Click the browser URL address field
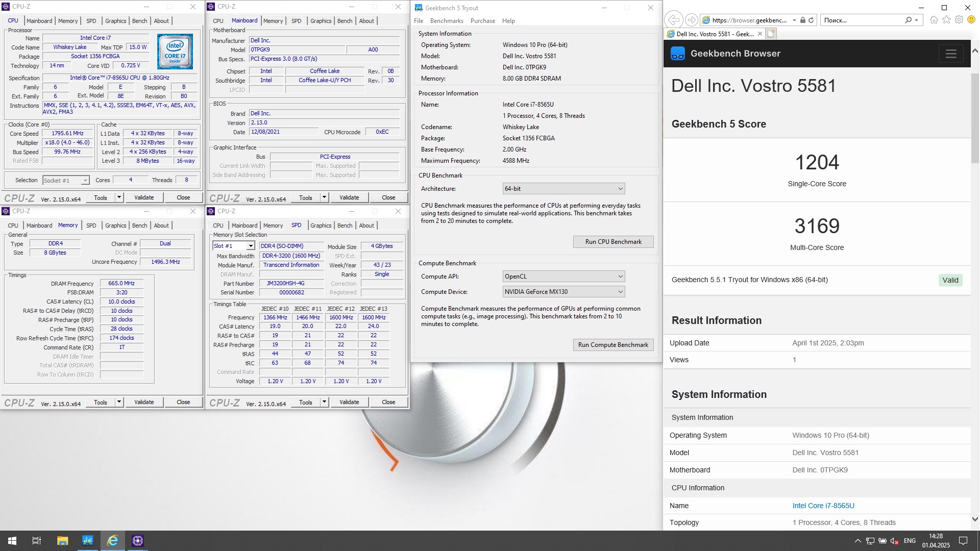 pyautogui.click(x=749, y=20)
